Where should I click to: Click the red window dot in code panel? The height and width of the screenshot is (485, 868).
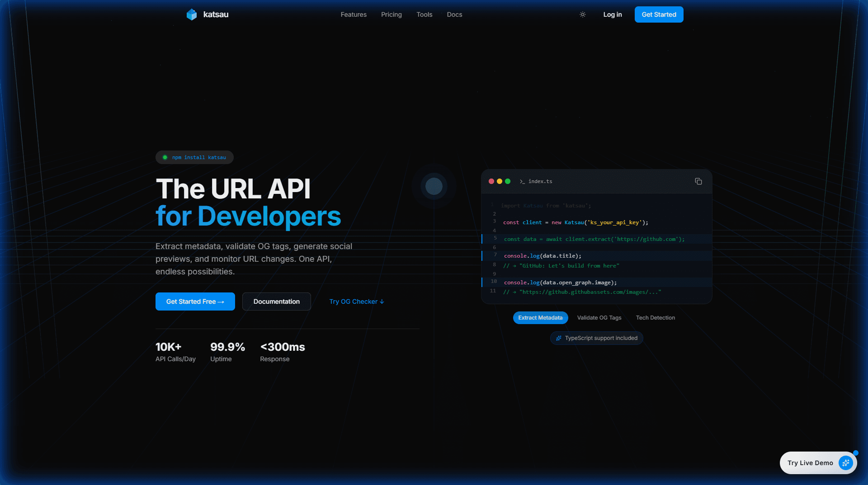point(491,181)
